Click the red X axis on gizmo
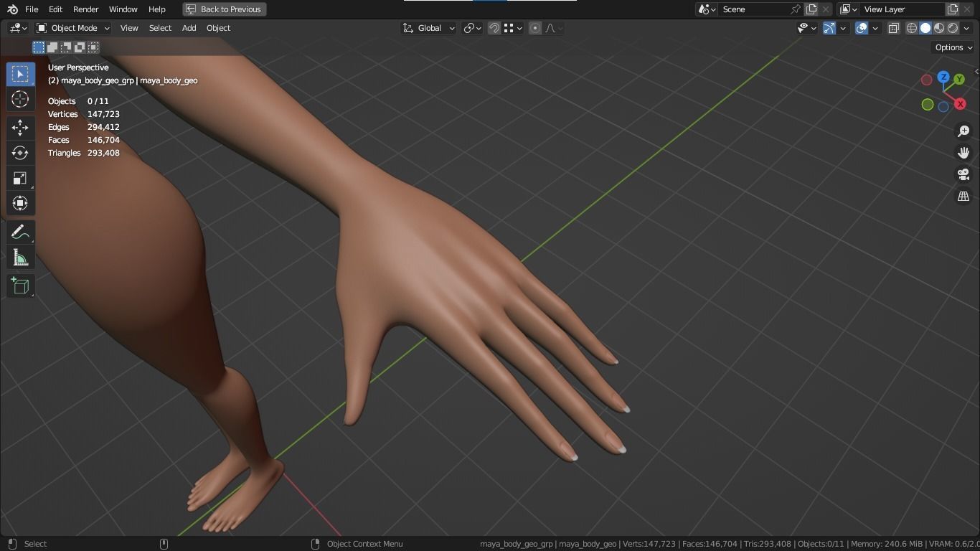 click(960, 104)
